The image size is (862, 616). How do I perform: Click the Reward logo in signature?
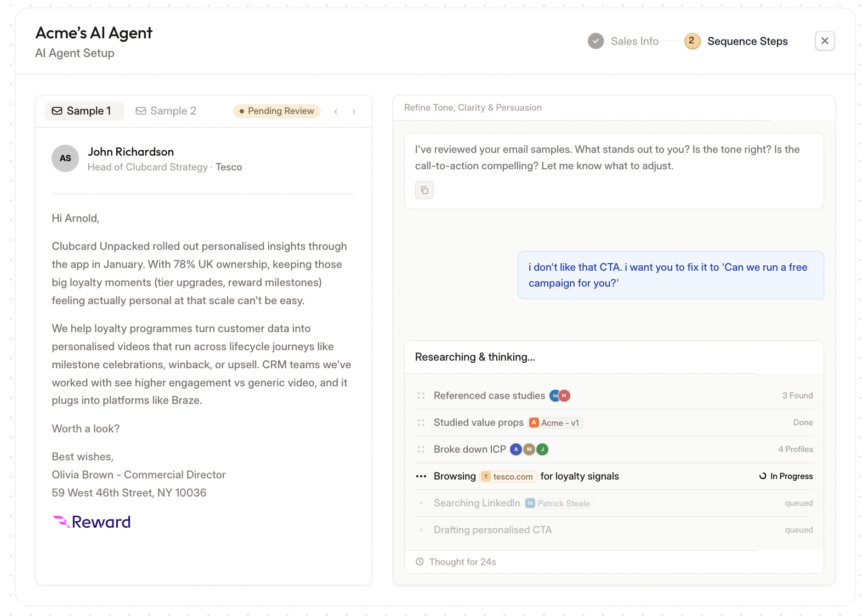coord(92,522)
